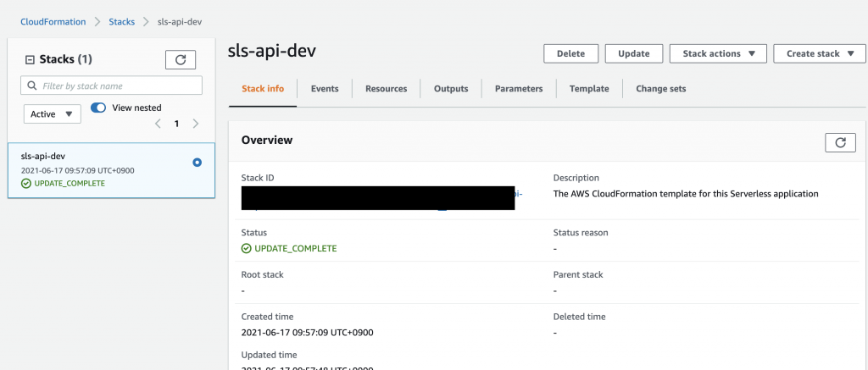Open the Create stack dropdown
Screen dimensions: 868x370
pos(820,53)
